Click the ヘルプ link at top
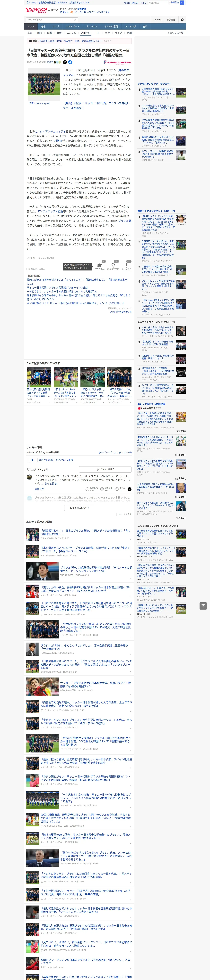 (143, 3)
